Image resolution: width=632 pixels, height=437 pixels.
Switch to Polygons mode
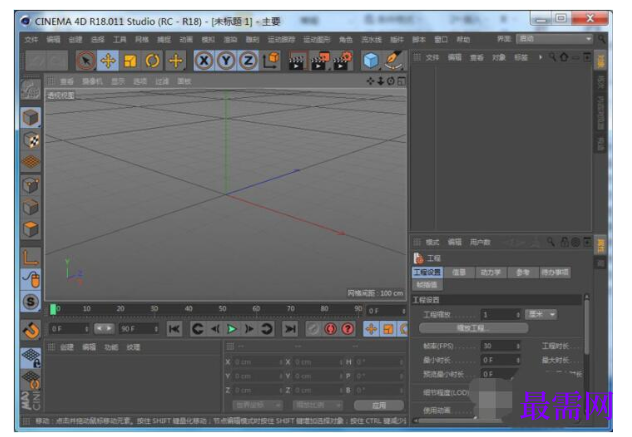(31, 229)
